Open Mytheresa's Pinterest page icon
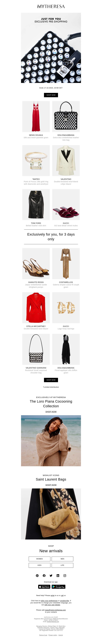The height and width of the screenshot is (644, 102). coord(37,575)
